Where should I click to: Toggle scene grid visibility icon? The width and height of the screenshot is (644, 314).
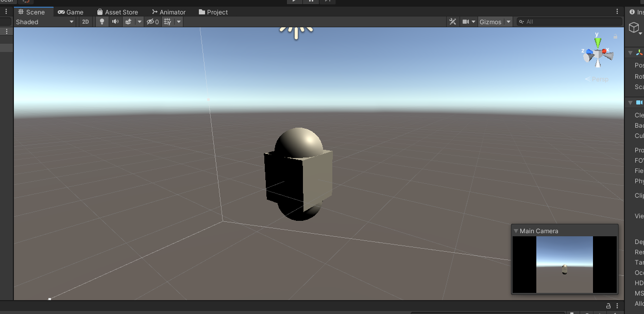(167, 22)
